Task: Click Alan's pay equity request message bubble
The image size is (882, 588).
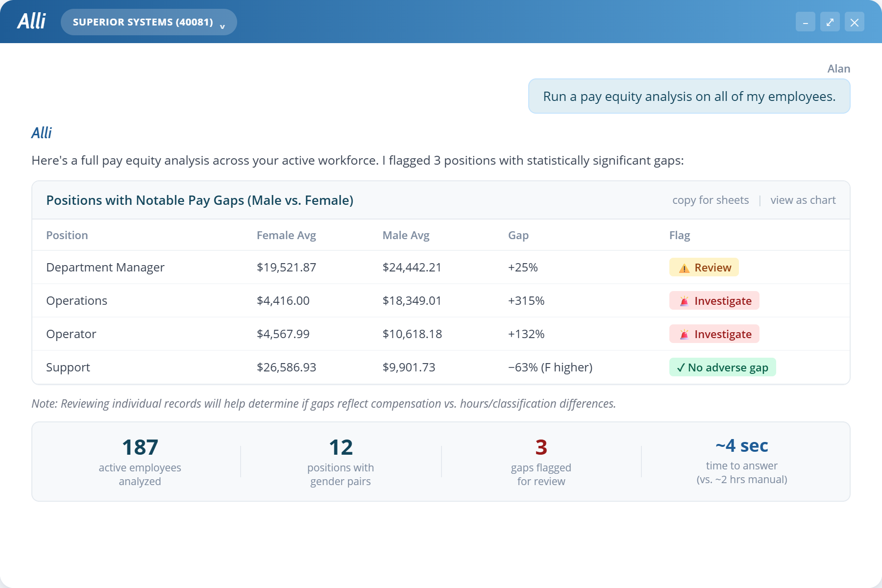Action: (689, 96)
